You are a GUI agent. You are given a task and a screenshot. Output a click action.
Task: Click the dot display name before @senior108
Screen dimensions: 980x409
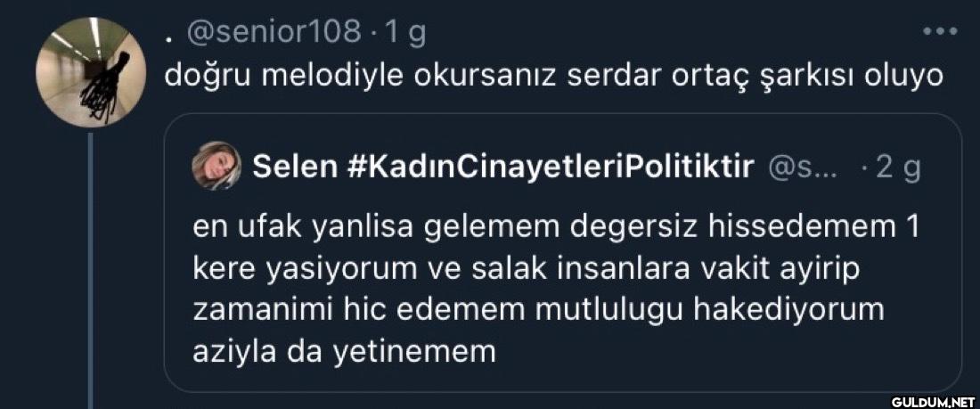tap(168, 36)
